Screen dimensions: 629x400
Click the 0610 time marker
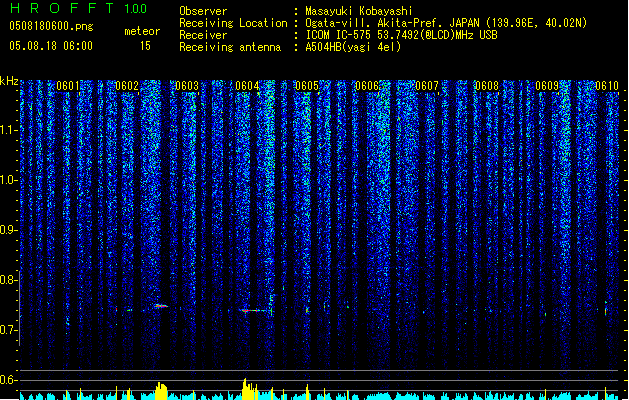pyautogui.click(x=607, y=86)
